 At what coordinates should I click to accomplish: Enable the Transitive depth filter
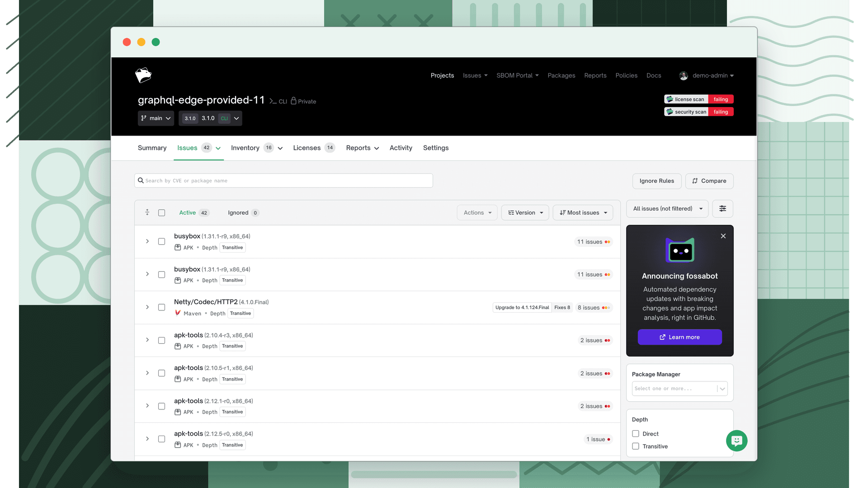[636, 446]
